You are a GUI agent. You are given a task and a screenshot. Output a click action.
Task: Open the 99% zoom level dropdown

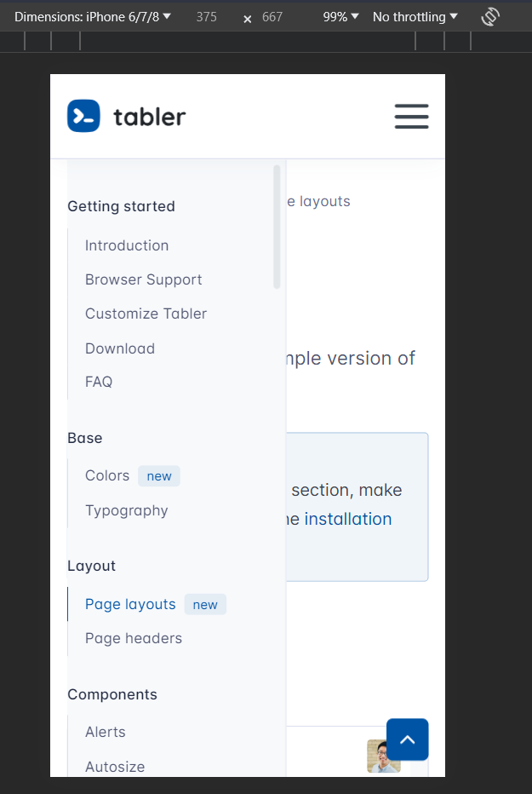tap(340, 15)
